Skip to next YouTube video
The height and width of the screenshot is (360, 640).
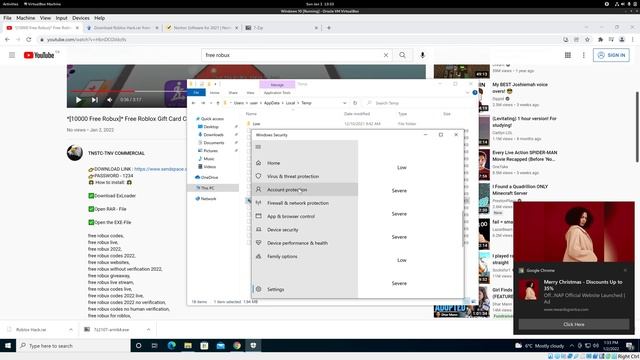click(94, 100)
